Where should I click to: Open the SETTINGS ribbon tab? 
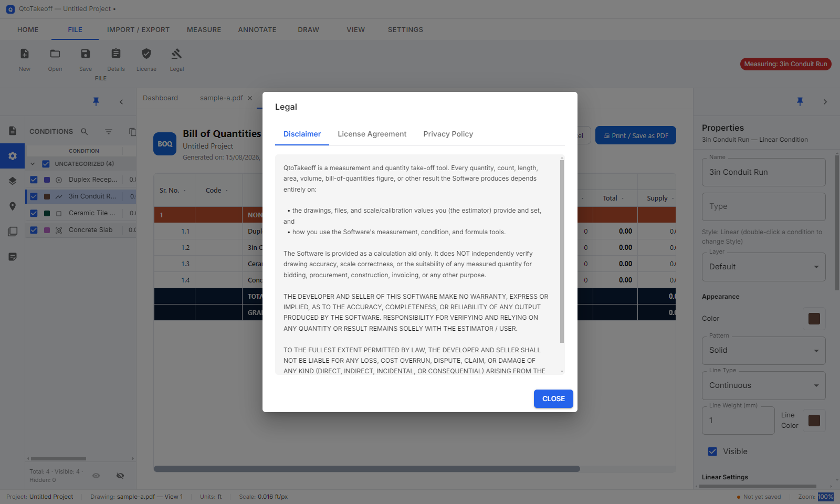pyautogui.click(x=405, y=30)
